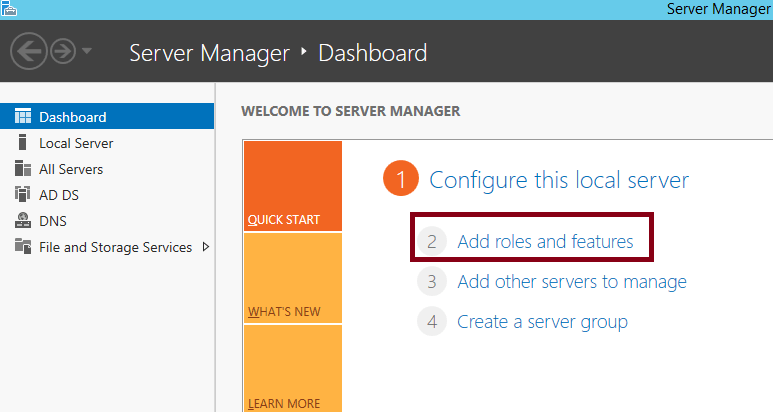
Task: Open the DNS role icon
Action: tap(23, 221)
